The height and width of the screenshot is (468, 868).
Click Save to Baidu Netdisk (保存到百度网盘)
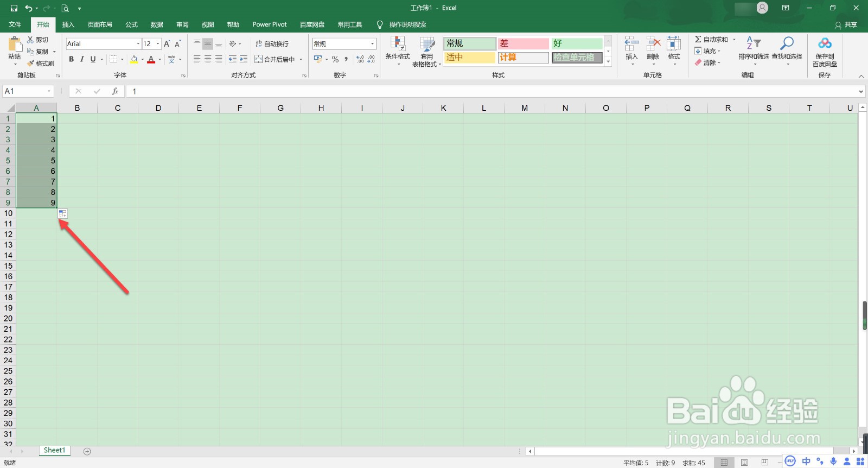[x=825, y=52]
